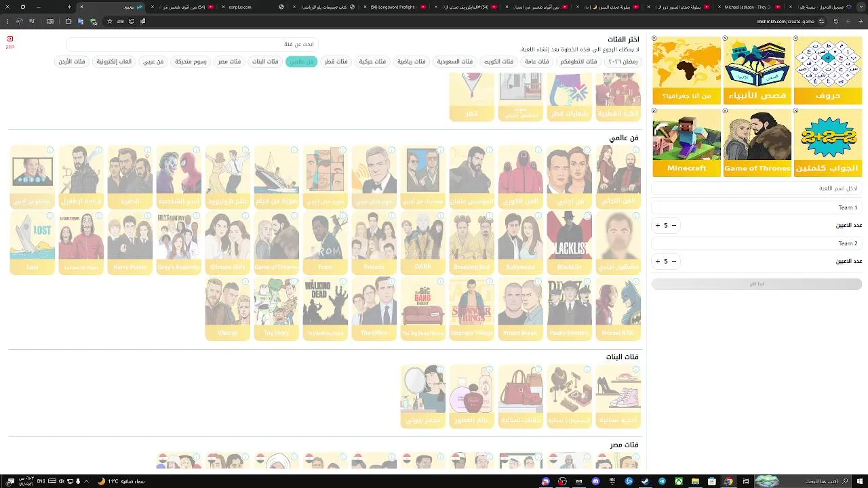This screenshot has height=488, width=868.
Task: Select the رمضان ٢٠٢٦ category filter
Action: point(623,62)
